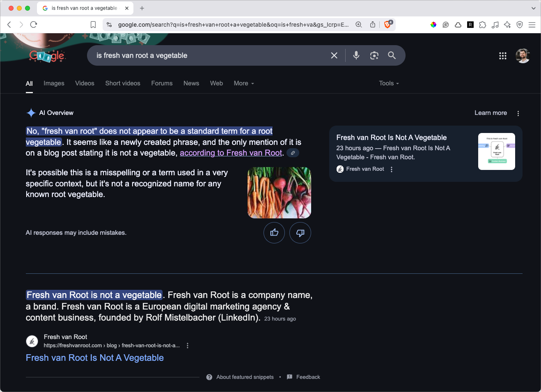Viewport: 541px width, 392px height.
Task: Give the AI Overview a thumbs down
Action: (300, 233)
